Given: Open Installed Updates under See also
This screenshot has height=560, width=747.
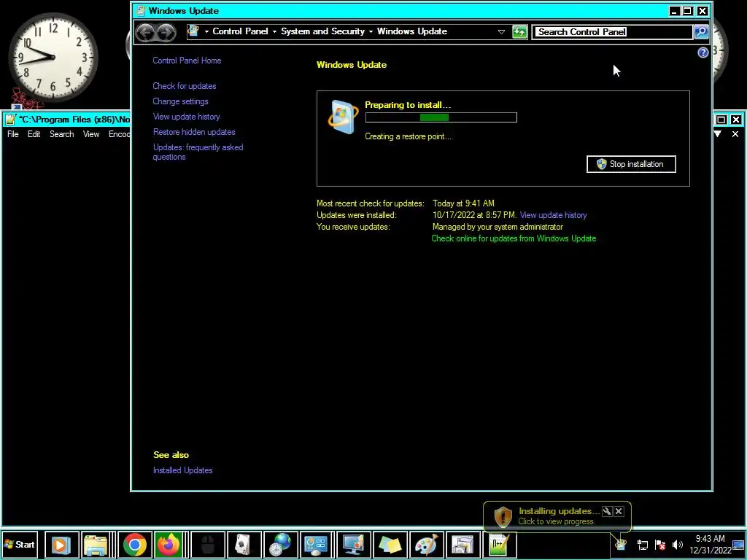Looking at the screenshot, I should click(x=183, y=470).
